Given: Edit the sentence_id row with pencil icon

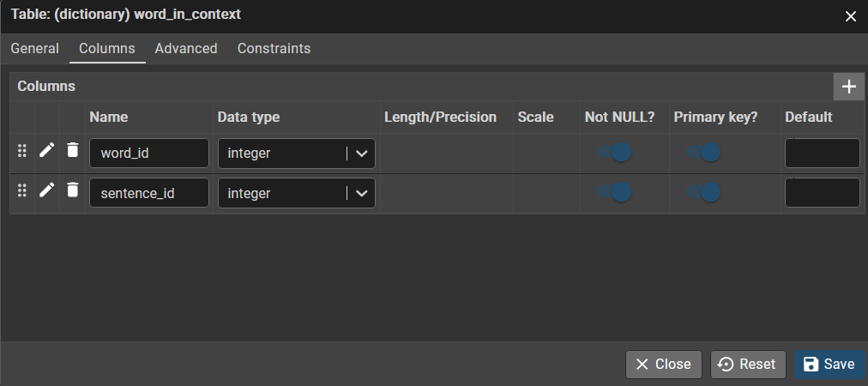Looking at the screenshot, I should [47, 190].
